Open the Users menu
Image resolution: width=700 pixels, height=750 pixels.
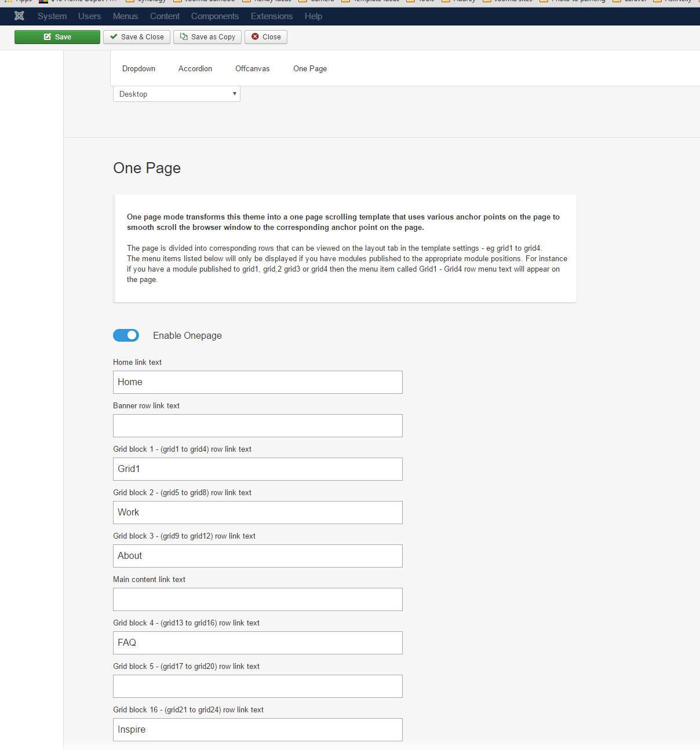tap(90, 16)
